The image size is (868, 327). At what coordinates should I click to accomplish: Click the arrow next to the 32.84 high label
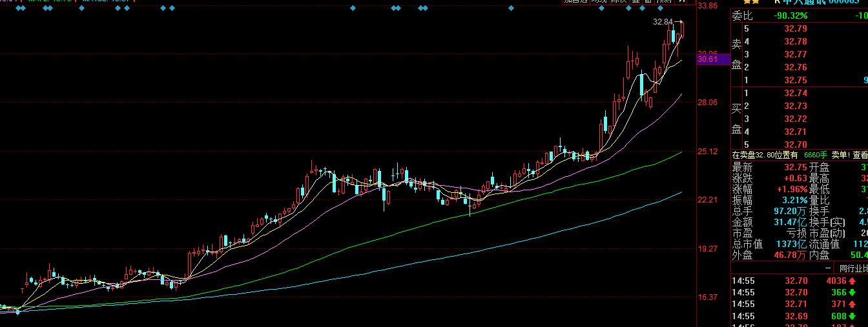click(x=679, y=22)
